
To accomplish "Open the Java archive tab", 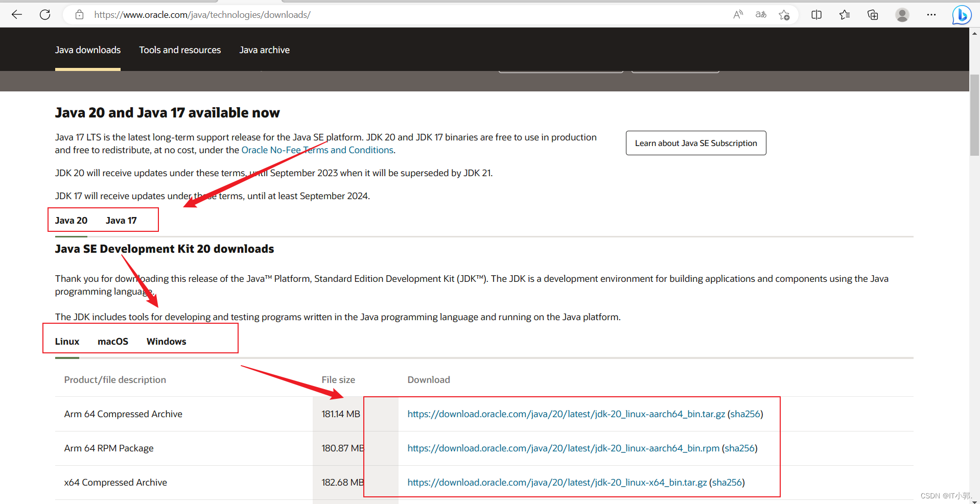I will pyautogui.click(x=265, y=50).
